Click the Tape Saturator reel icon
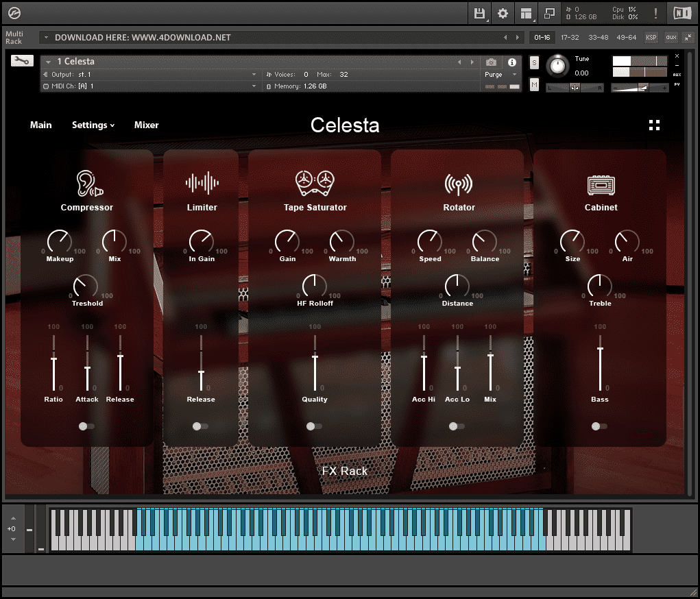700x599 pixels. point(315,183)
